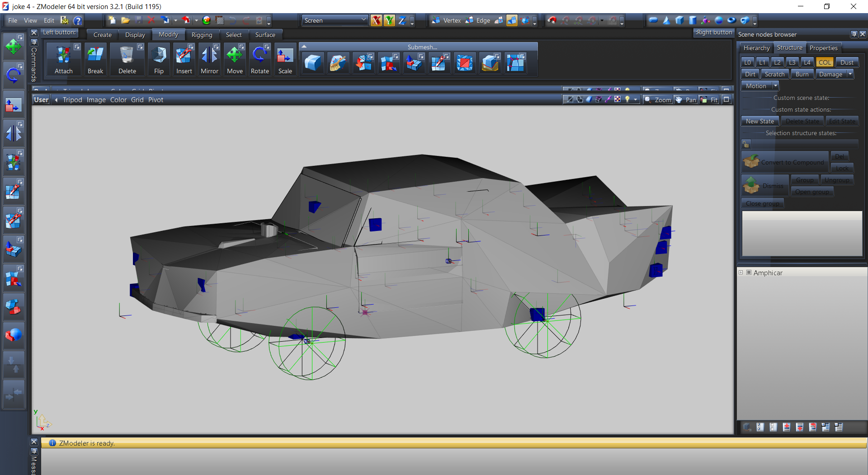Click the selection structure states lock field
The width and height of the screenshot is (868, 475).
(x=746, y=144)
